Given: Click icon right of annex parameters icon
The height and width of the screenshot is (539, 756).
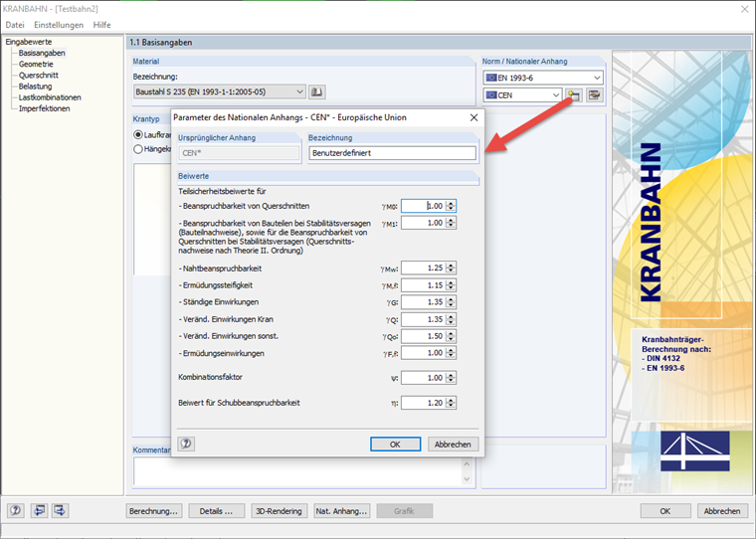Looking at the screenshot, I should [595, 95].
